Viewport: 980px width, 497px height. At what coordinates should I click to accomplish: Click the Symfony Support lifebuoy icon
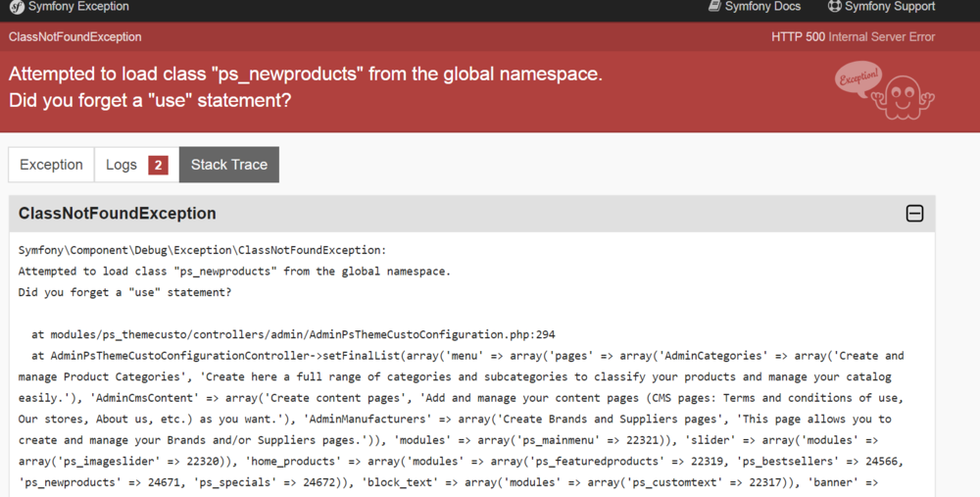click(x=834, y=6)
